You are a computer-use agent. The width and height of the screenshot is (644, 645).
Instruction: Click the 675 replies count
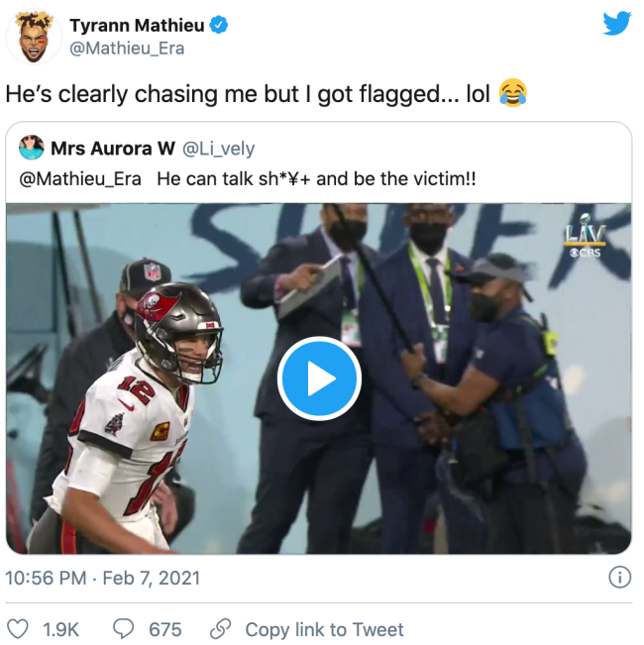(x=164, y=629)
